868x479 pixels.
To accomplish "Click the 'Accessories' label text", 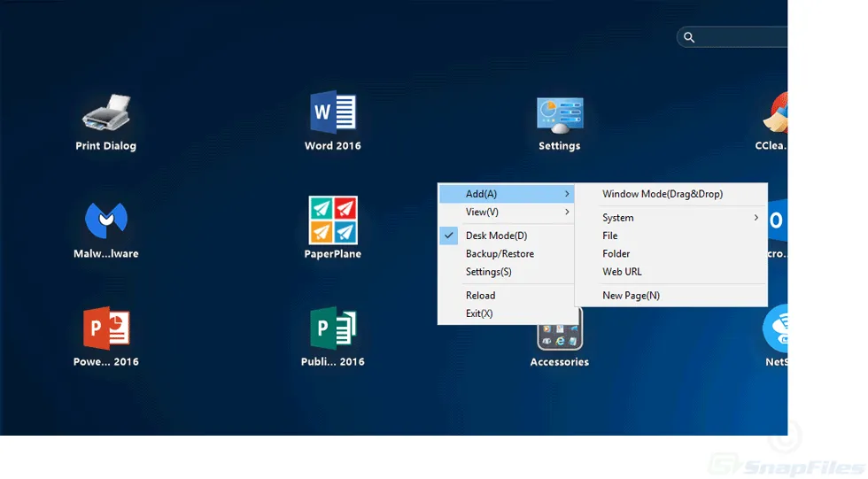I will click(x=560, y=362).
